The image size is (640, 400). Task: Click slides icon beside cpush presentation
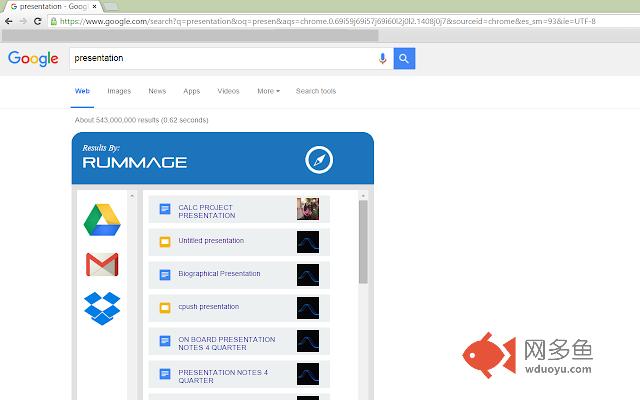(165, 307)
